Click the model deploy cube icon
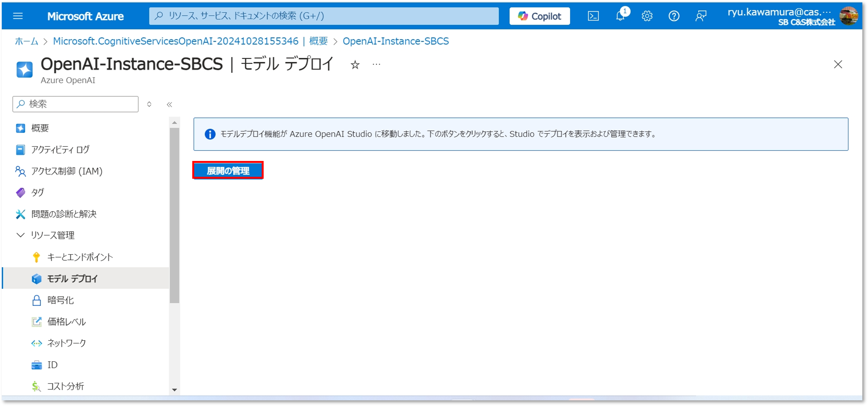Image resolution: width=868 pixels, height=406 pixels. 36,279
